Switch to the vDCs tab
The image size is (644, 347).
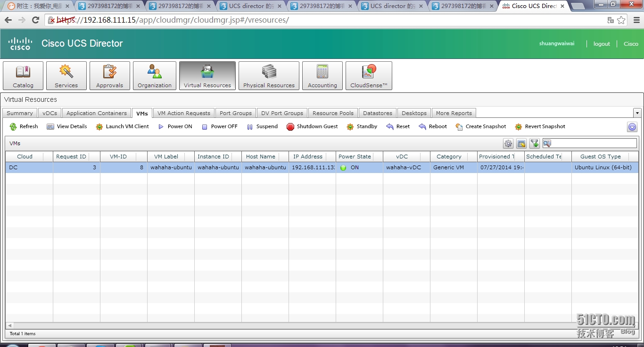point(50,113)
